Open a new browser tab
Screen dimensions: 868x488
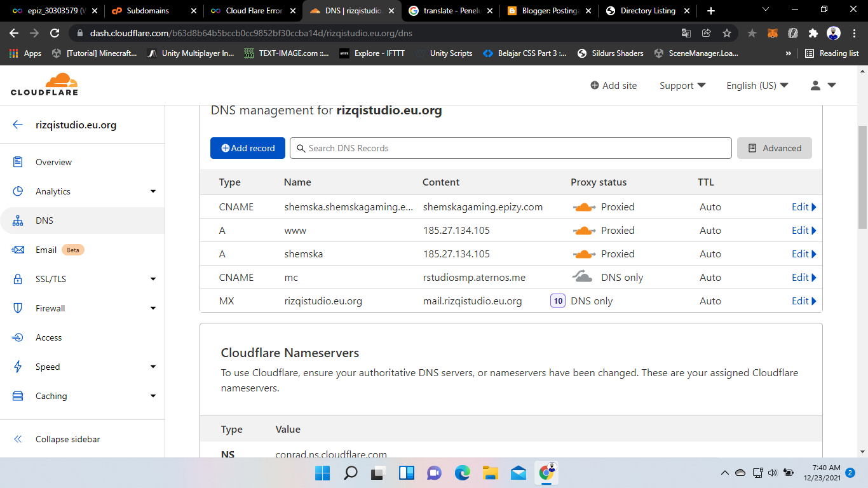point(710,11)
